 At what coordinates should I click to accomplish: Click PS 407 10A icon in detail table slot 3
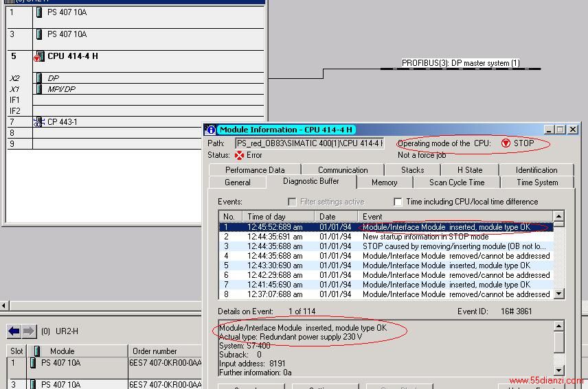[x=33, y=384]
